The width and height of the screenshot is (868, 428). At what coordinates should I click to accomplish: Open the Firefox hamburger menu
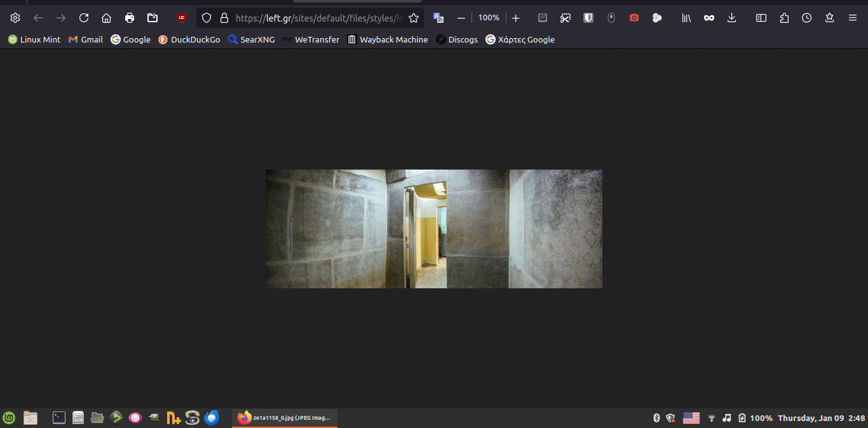pos(853,18)
